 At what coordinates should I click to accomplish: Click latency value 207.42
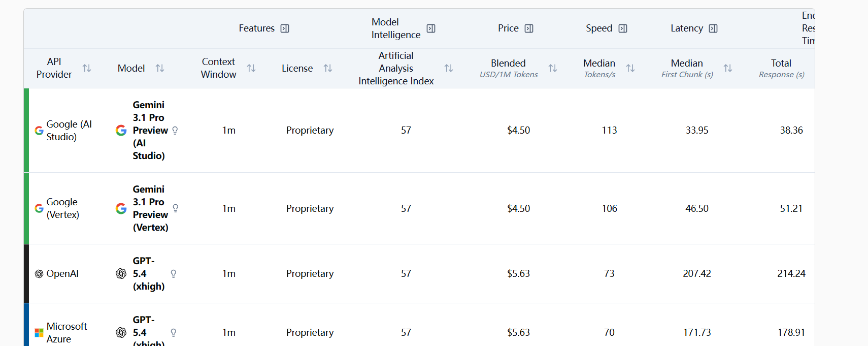[697, 274]
